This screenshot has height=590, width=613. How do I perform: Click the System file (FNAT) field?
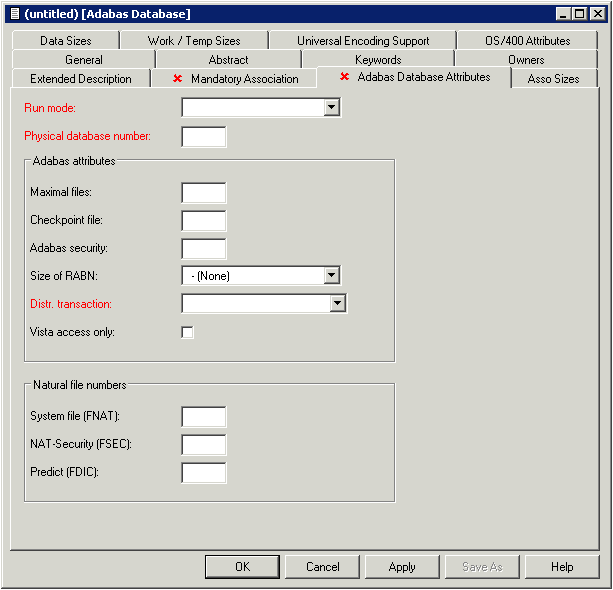point(204,417)
